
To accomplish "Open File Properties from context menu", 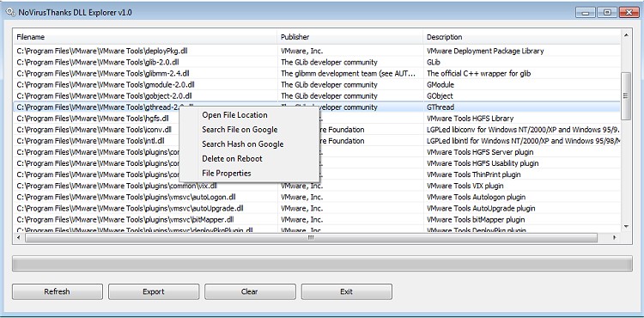I will coord(227,173).
